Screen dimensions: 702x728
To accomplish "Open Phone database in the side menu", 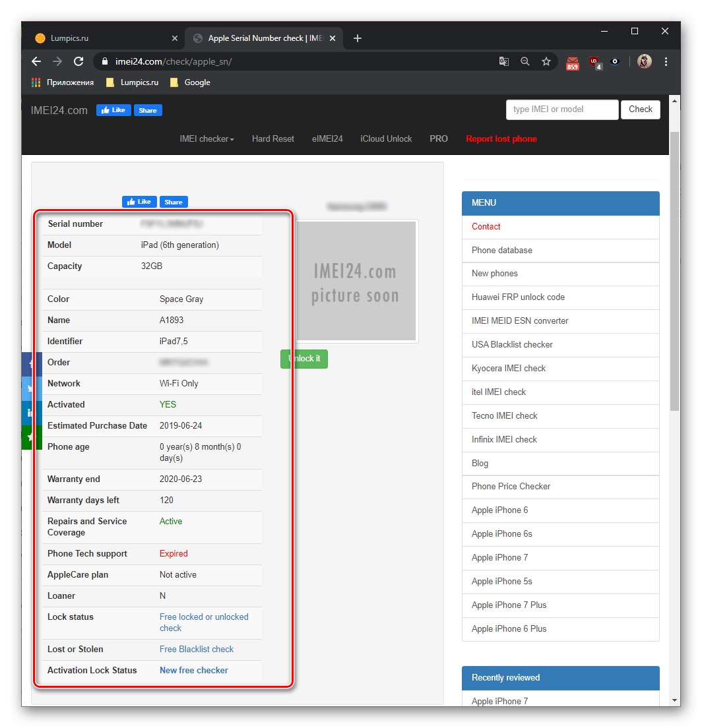I will click(x=560, y=251).
